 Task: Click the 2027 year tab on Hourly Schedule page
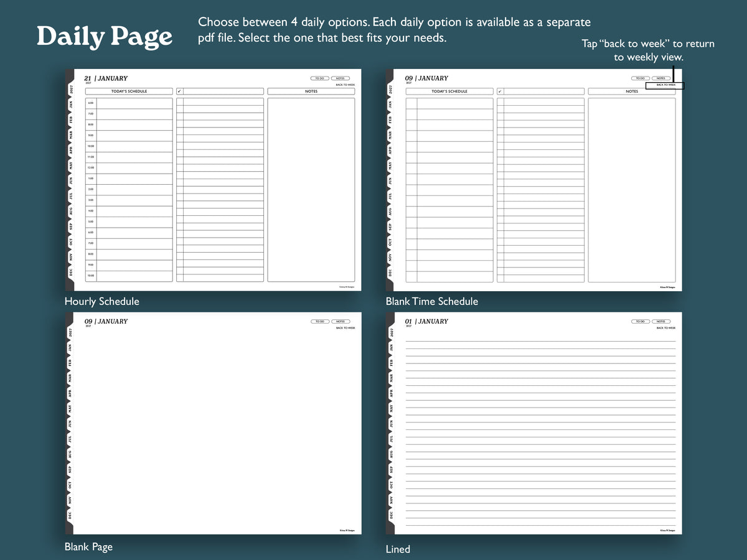[70, 90]
